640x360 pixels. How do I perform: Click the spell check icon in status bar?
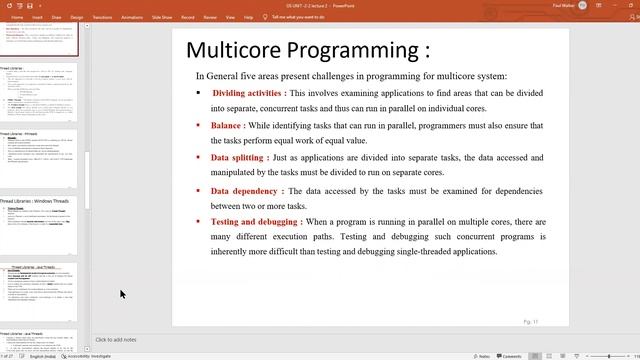[x=22, y=356]
